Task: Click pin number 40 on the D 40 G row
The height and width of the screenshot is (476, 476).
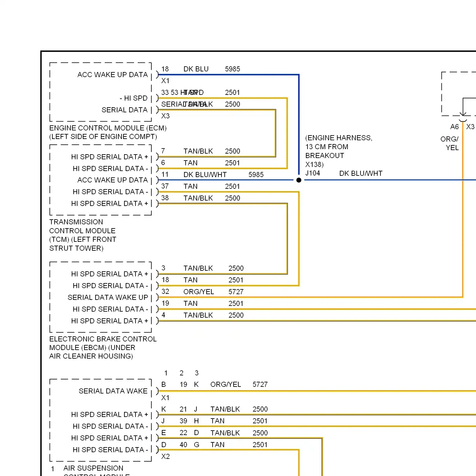Action: [x=183, y=445]
